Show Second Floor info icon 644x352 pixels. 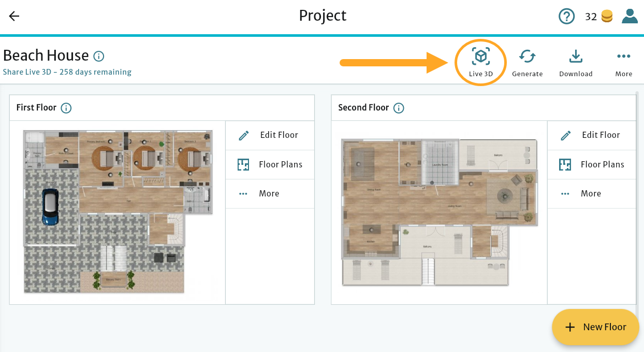pyautogui.click(x=399, y=108)
